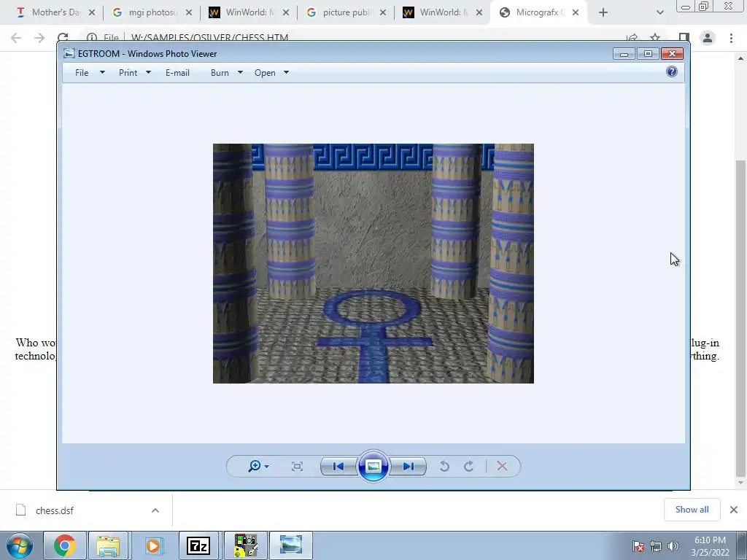The image size is (747, 560).
Task: Close the Micrografx browser tab
Action: click(x=576, y=12)
